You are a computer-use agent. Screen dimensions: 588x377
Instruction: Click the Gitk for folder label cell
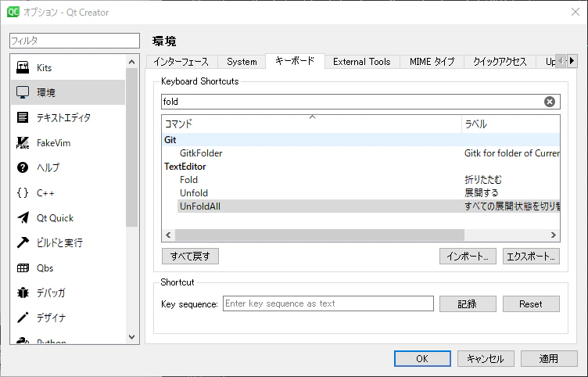point(511,153)
